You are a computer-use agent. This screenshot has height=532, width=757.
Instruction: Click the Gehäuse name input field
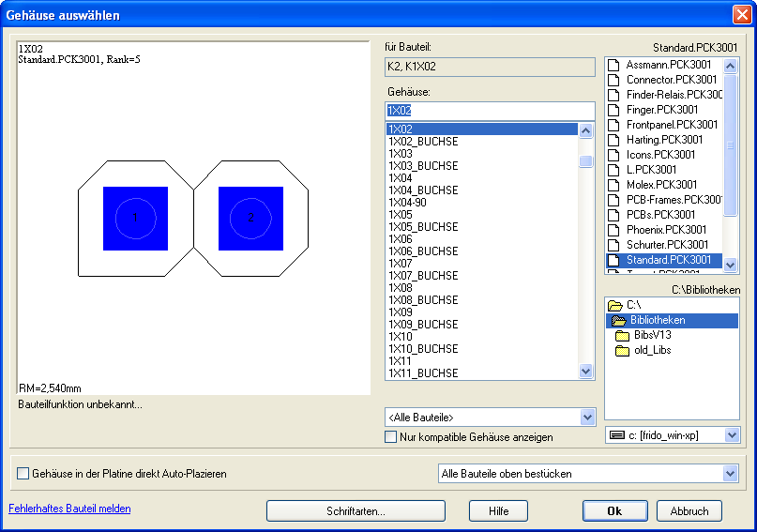490,111
